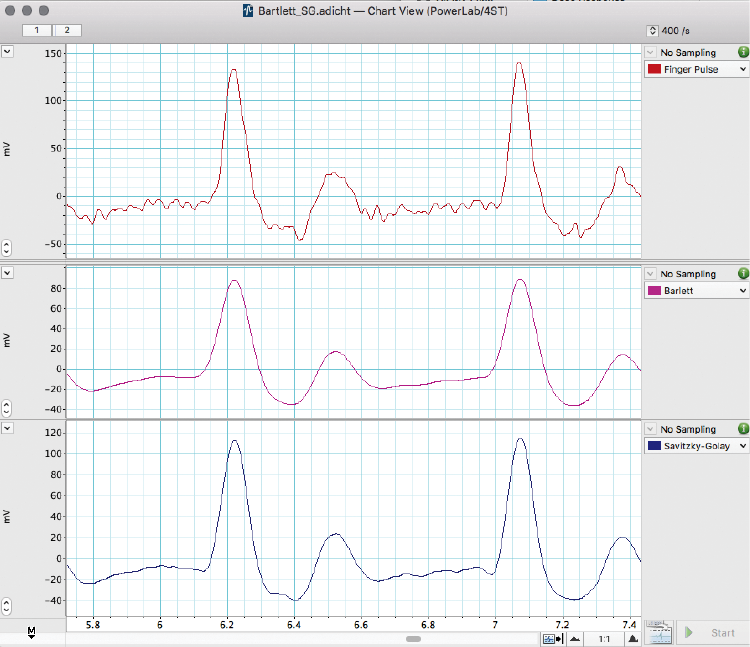Viewport: 750px width, 647px height.
Task: Click the horizontal expand (large mountain) icon
Action: pos(632,638)
